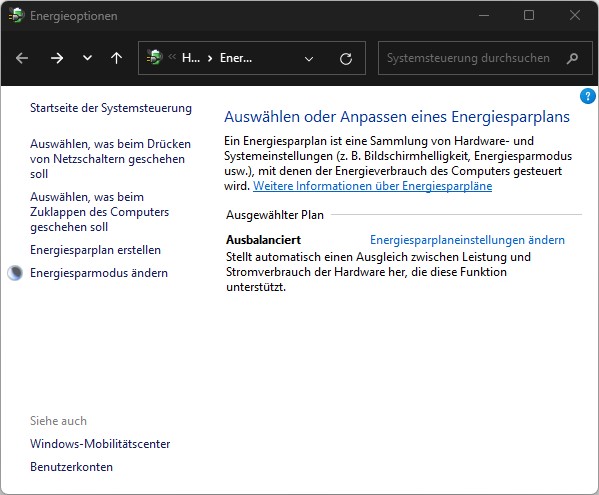Expand the address bar history dropdown
599x495 pixels.
pos(309,59)
